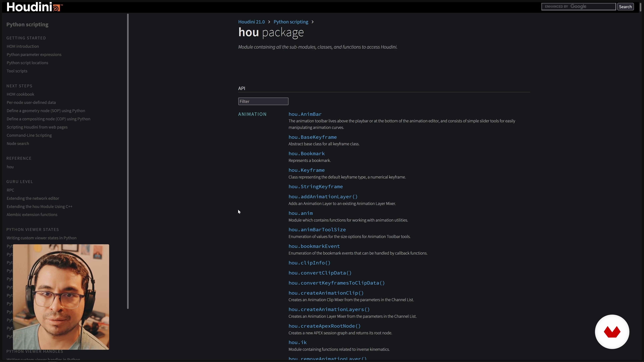Open Python scripting breadcrumb link
The height and width of the screenshot is (362, 644).
[x=291, y=22]
